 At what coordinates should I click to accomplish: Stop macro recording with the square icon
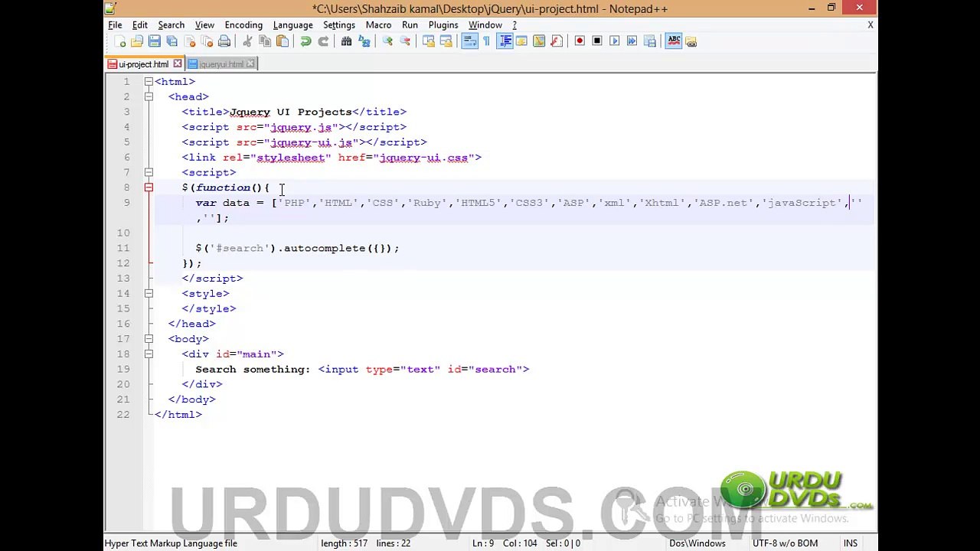click(597, 41)
